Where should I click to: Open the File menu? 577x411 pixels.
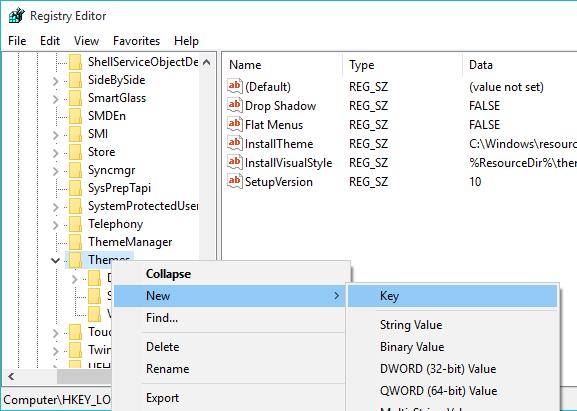pos(17,41)
